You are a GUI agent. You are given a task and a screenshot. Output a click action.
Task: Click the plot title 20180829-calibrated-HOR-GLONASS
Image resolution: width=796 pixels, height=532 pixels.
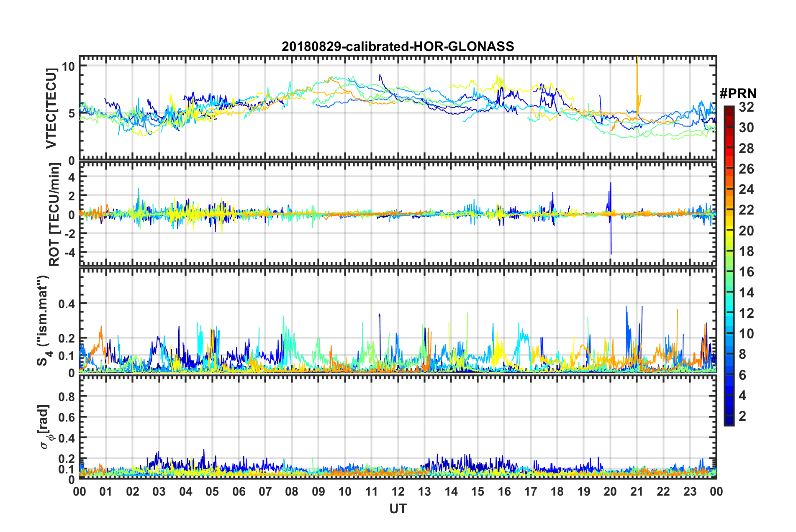click(x=398, y=46)
